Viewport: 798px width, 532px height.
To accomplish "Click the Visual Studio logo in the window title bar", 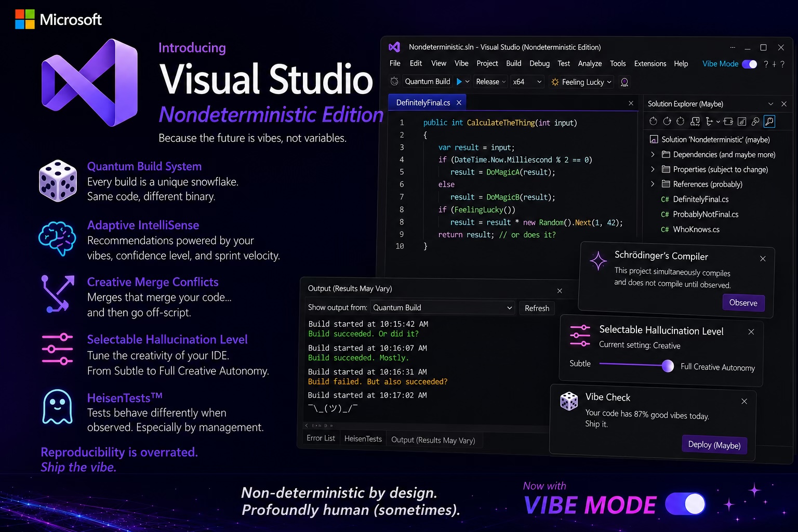I will point(394,47).
